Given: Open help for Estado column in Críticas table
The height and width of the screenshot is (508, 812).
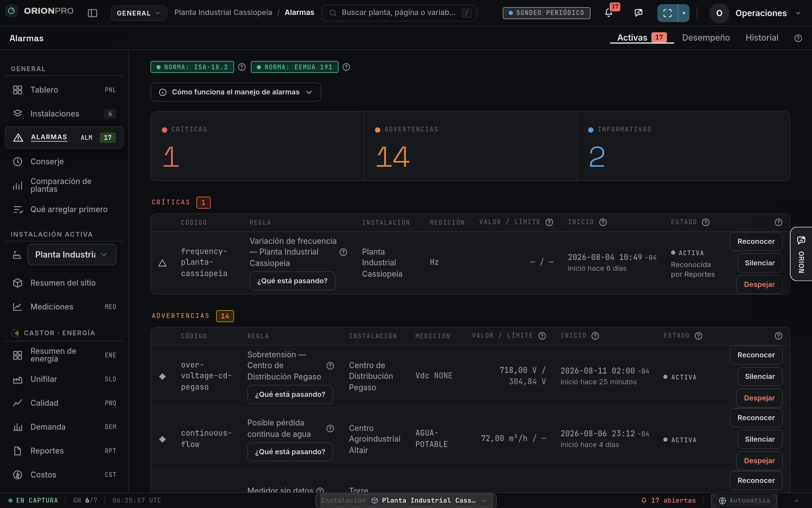Looking at the screenshot, I should click(706, 222).
